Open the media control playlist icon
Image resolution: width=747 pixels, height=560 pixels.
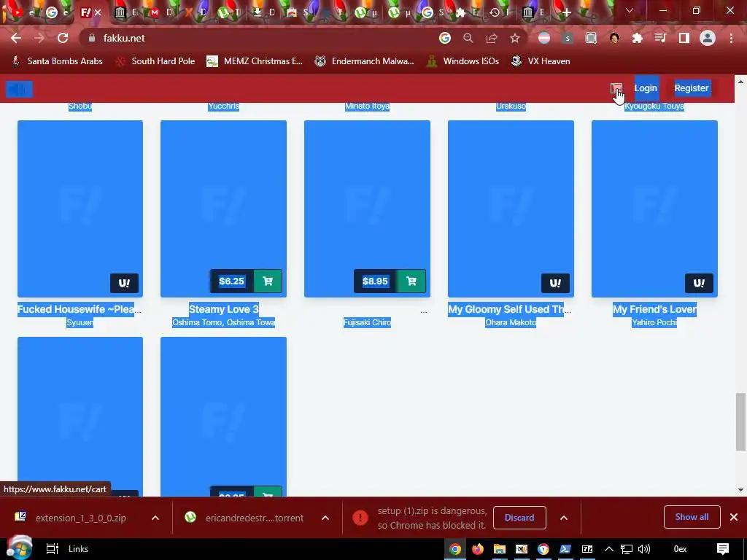(660, 38)
